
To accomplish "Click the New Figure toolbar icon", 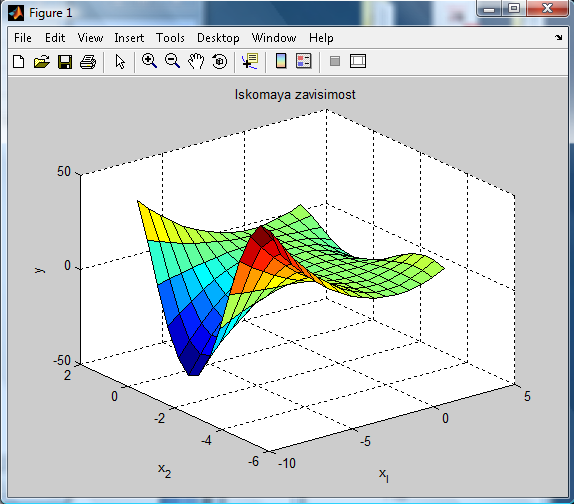I will [19, 61].
